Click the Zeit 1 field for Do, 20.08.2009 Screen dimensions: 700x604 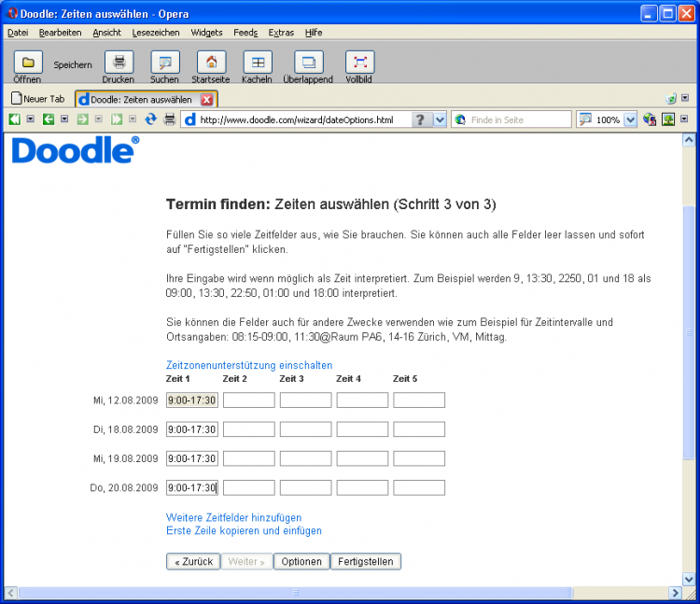[192, 488]
